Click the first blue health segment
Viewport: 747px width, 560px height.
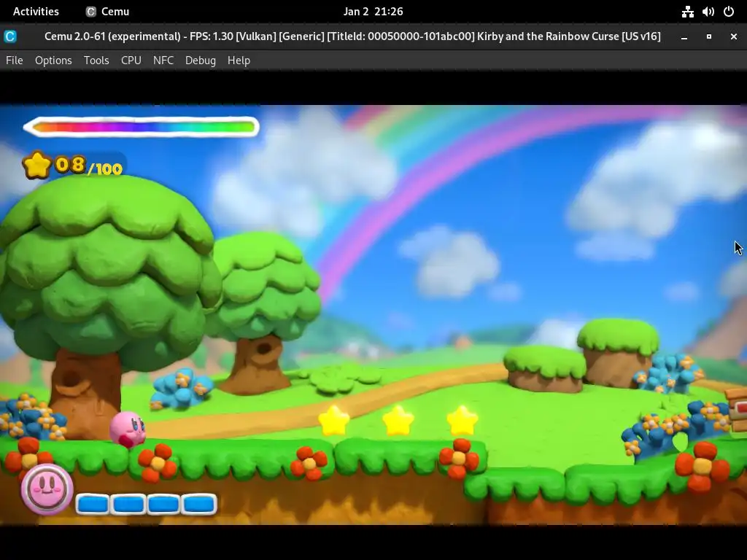click(93, 505)
